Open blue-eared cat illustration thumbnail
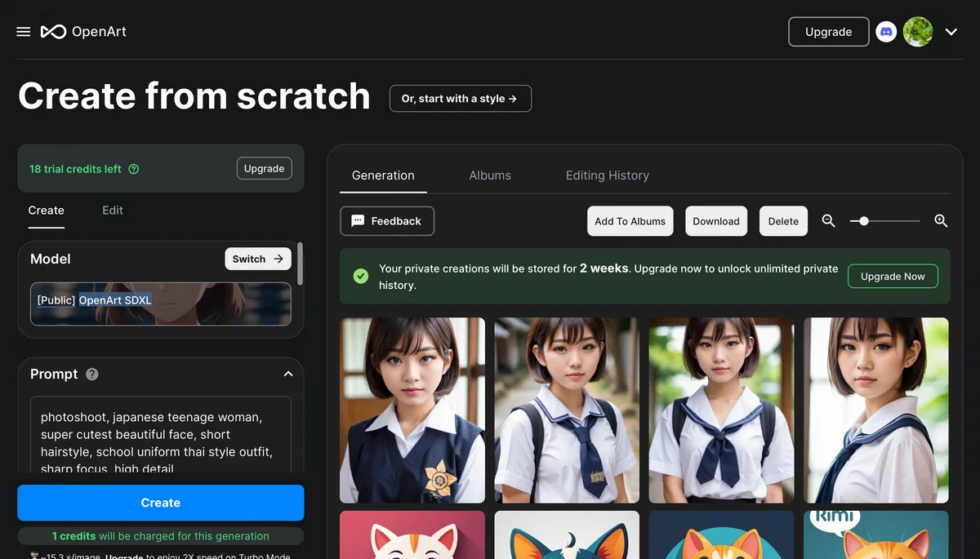This screenshot has width=980, height=559. pyautogui.click(x=567, y=535)
